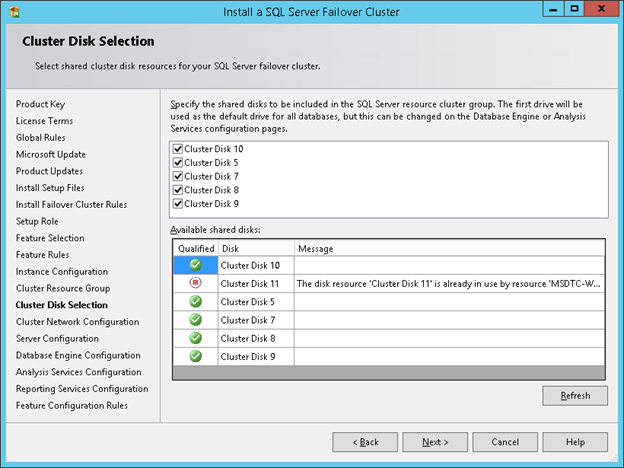
Task: Cancel the failover cluster installation
Action: [505, 442]
